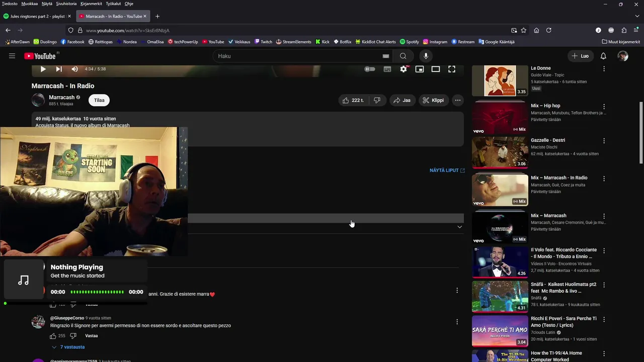Open player settings gear
644x362 pixels.
point(404,69)
